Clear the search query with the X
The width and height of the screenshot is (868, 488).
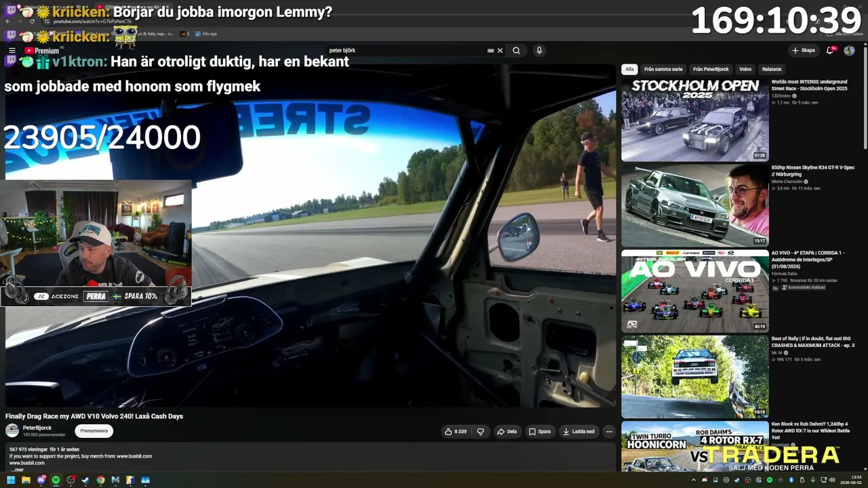coord(500,51)
